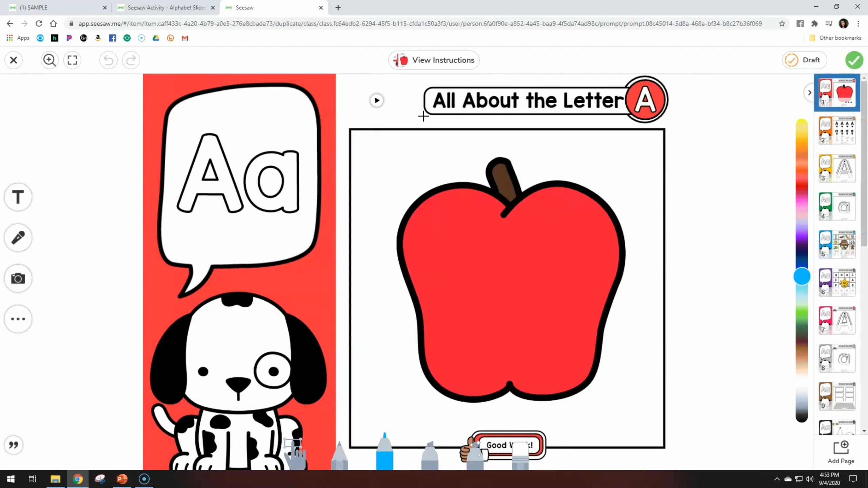Toggle the close/cancel X button

(x=13, y=60)
